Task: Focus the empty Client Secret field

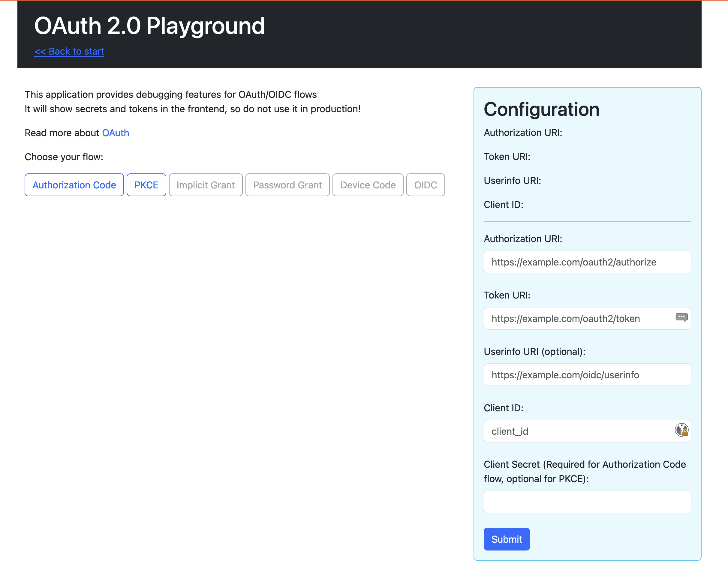Action: (x=587, y=502)
